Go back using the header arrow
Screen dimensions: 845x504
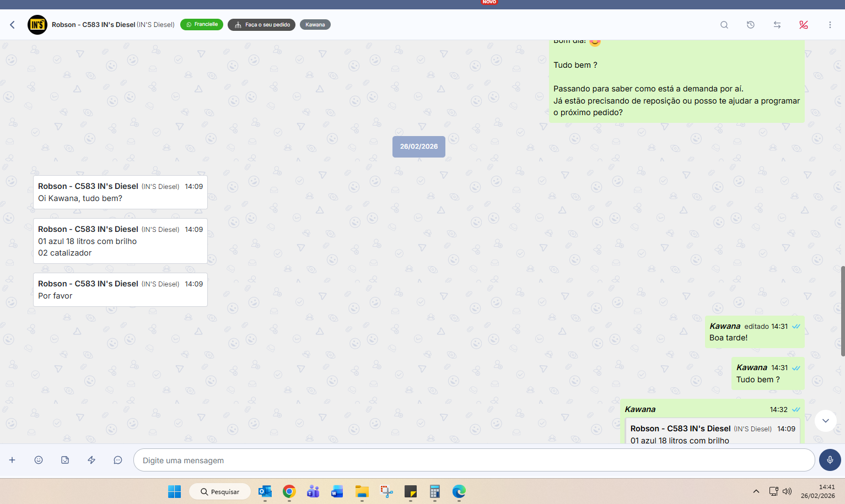(x=12, y=25)
